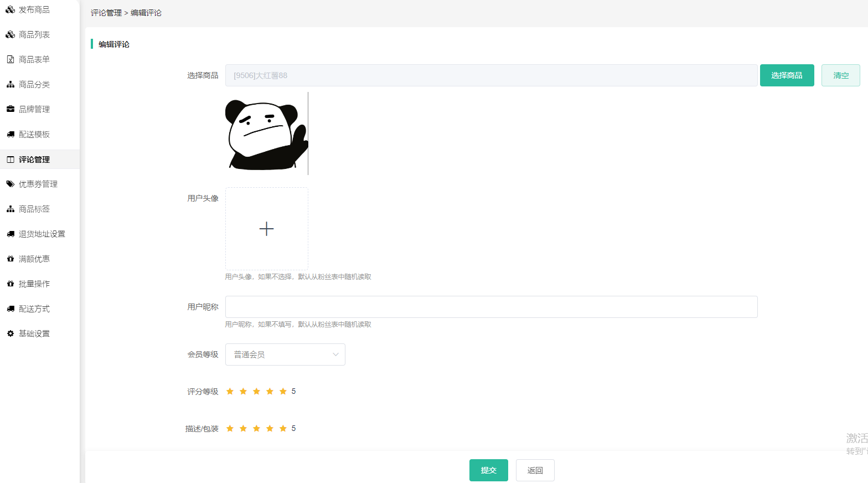Image resolution: width=868 pixels, height=483 pixels.
Task: Go to 商品分类 menu item
Action: point(34,84)
